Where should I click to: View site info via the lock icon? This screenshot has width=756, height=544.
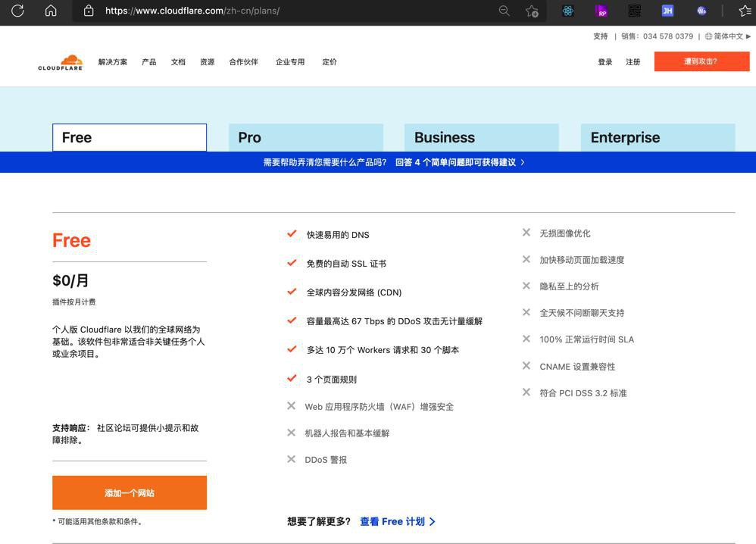(89, 11)
